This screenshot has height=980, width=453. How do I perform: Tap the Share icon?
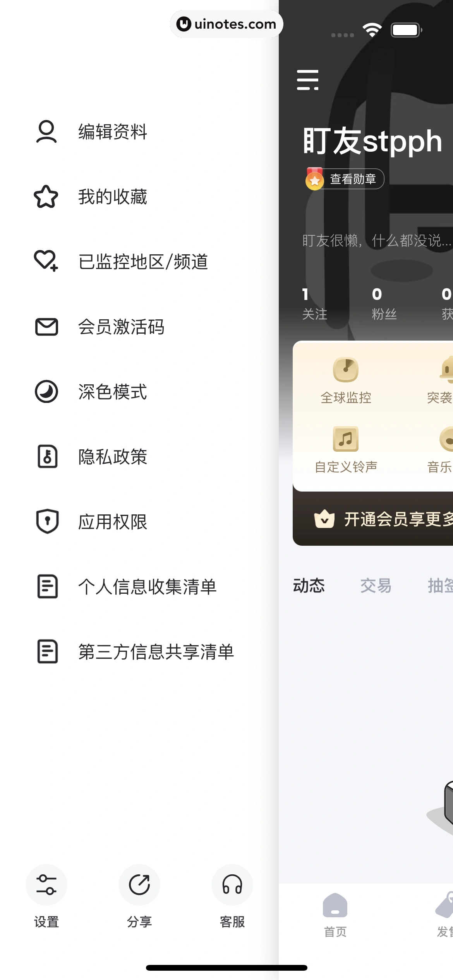pyautogui.click(x=139, y=885)
